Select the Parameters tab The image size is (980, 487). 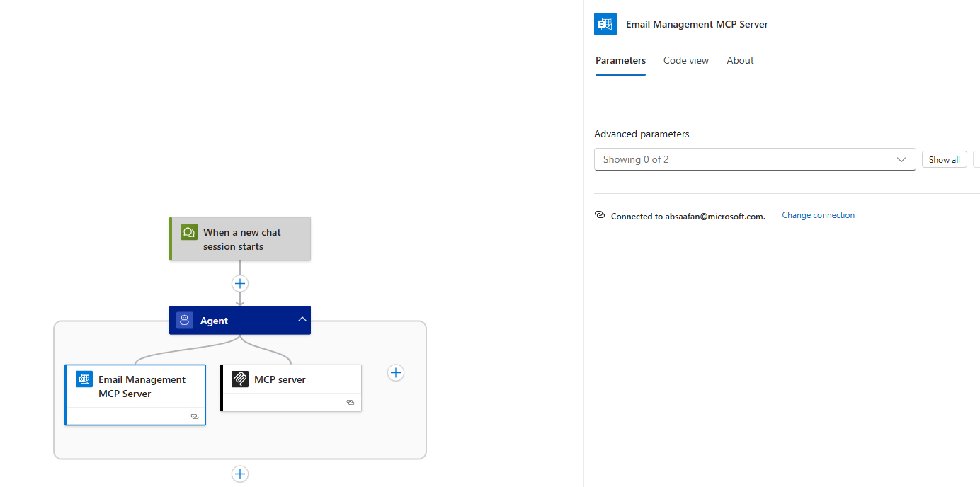coord(620,60)
